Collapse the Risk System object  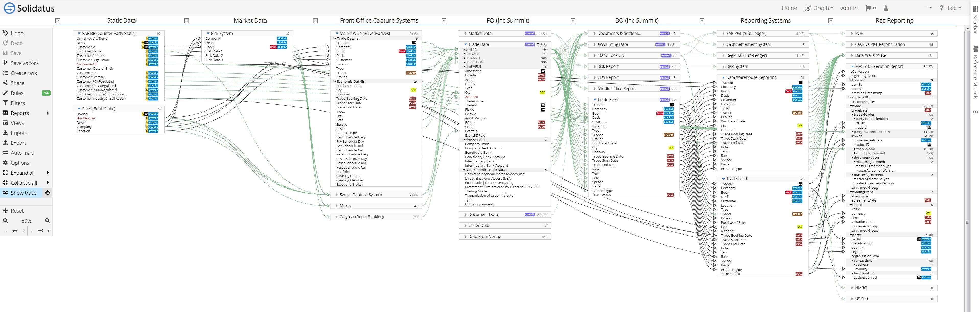[208, 34]
